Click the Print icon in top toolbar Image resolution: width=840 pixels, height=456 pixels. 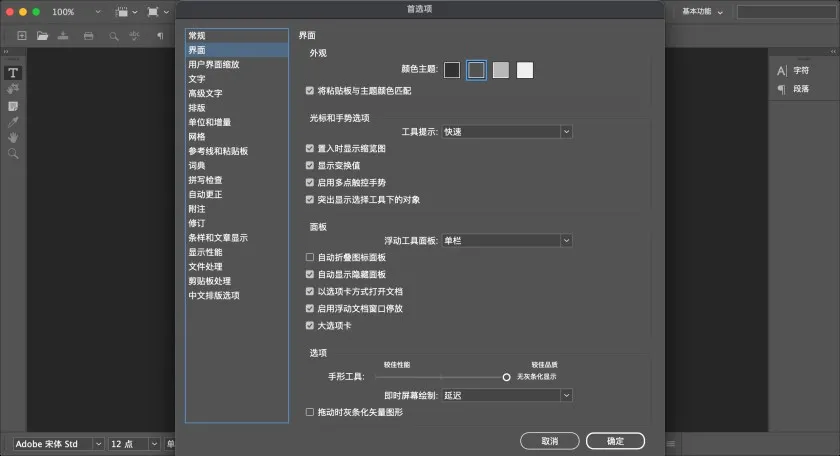[88, 36]
